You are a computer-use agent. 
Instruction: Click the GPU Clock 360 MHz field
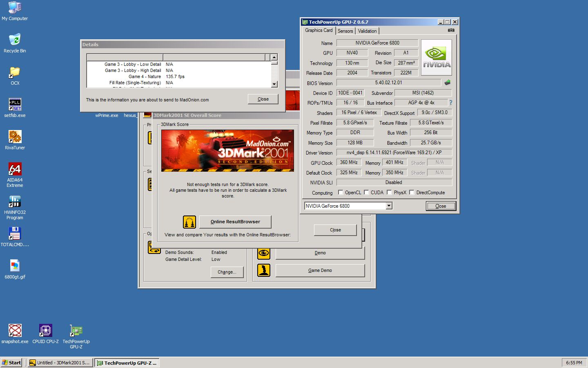coord(349,162)
